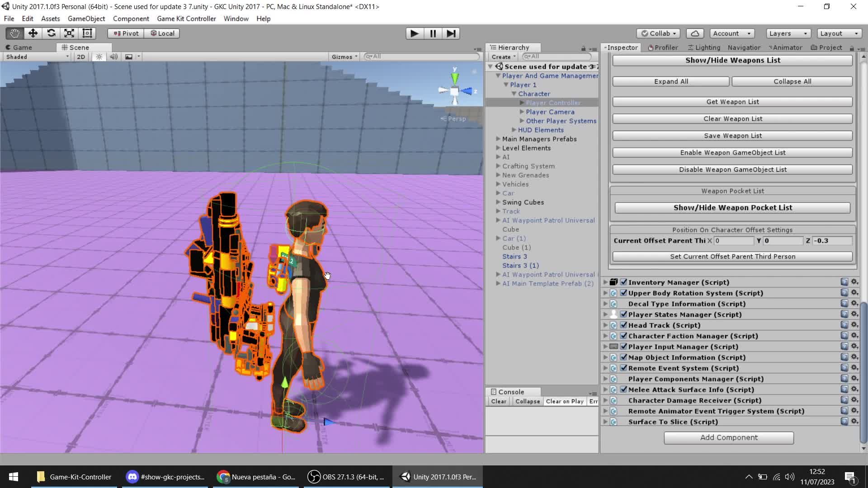Viewport: 868px width, 488px height.
Task: Toggle scene audio speaker icon
Action: coord(113,57)
